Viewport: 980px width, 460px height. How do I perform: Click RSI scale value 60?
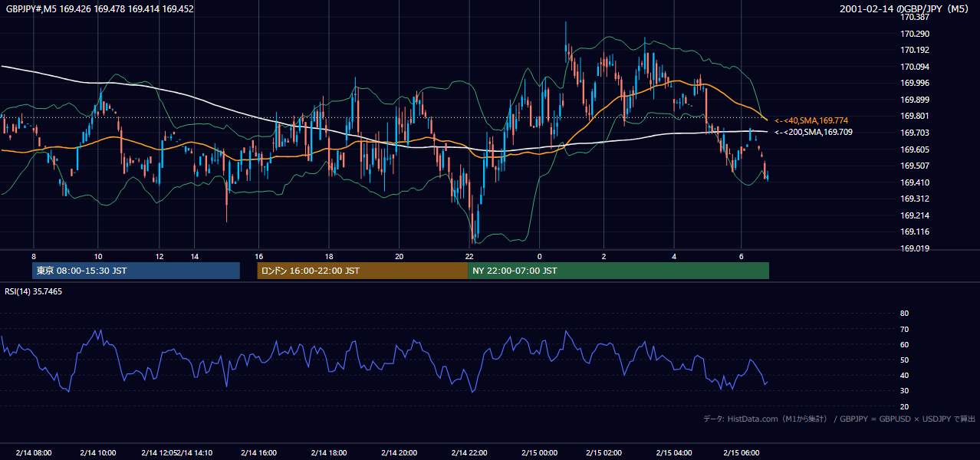click(904, 344)
